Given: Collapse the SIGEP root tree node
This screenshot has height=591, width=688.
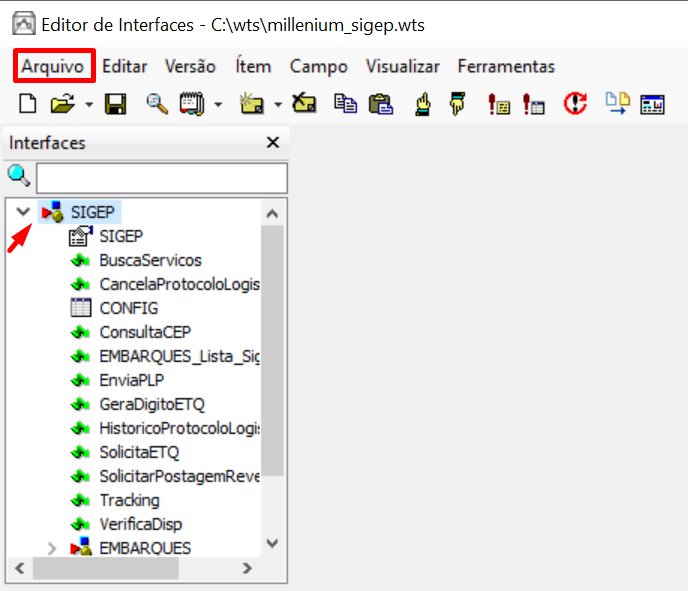Looking at the screenshot, I should pyautogui.click(x=23, y=212).
